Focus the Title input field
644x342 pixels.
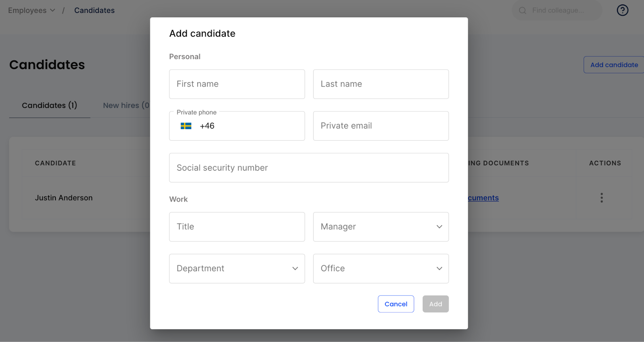coord(237,227)
